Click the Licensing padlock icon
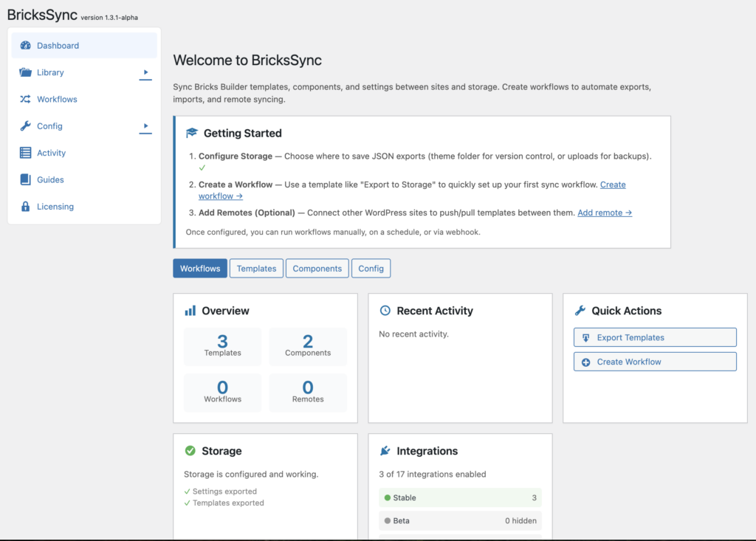The image size is (756, 541). (25, 207)
